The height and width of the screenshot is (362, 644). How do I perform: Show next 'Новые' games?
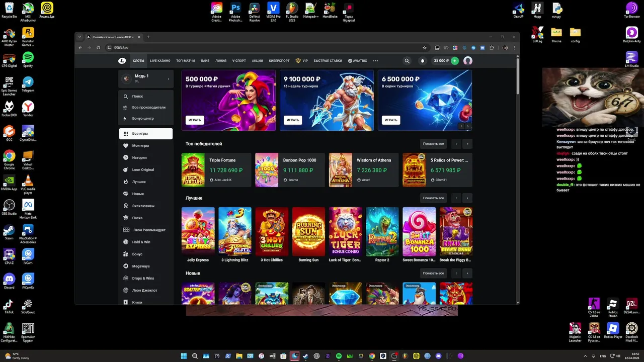pos(467,274)
